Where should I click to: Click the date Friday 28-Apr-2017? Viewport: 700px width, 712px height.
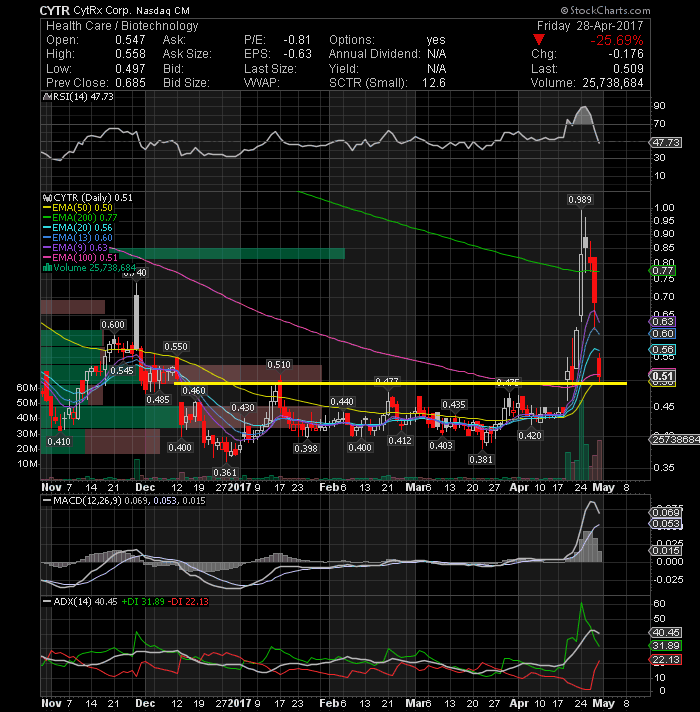coord(590,26)
